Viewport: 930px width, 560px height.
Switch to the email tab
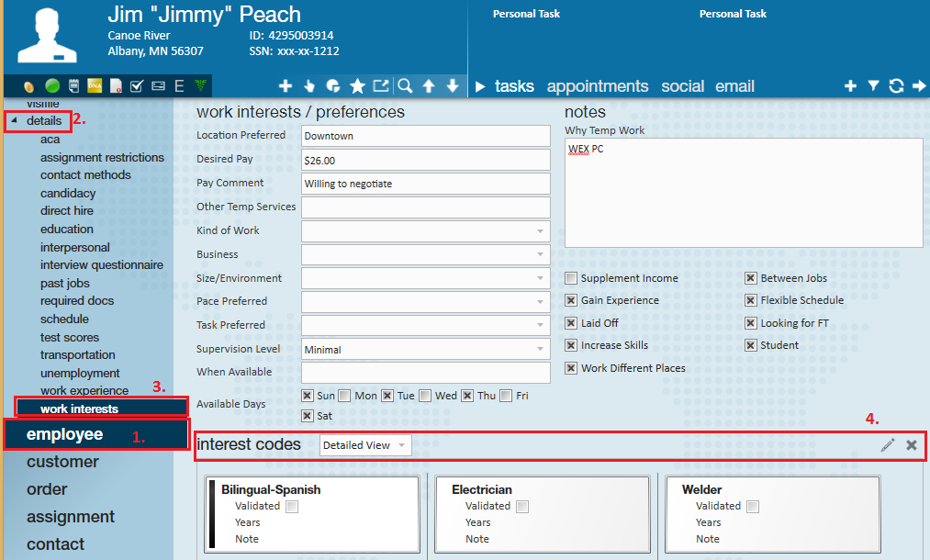[x=734, y=86]
